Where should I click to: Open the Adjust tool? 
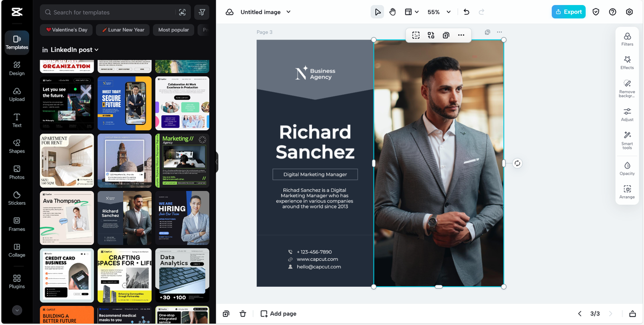(627, 114)
